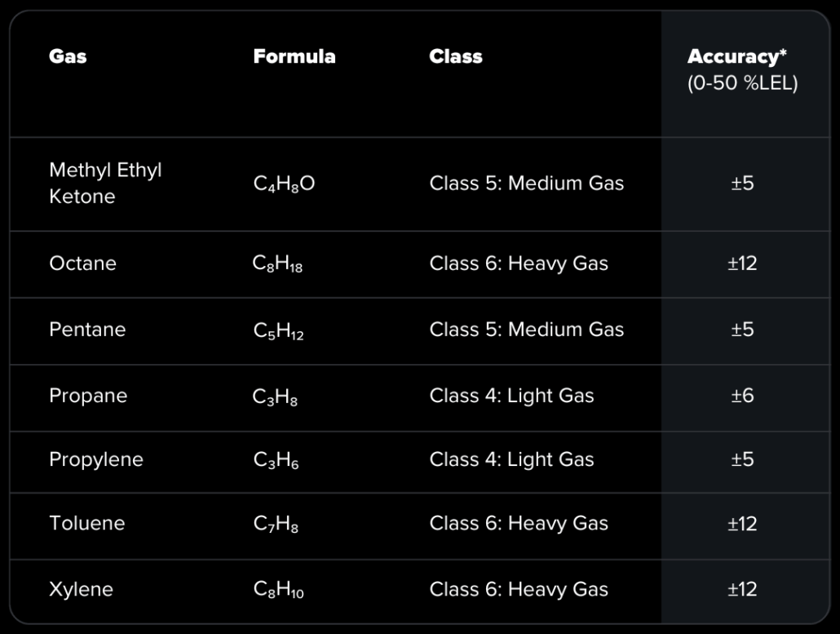Click the Gas column header

pyautogui.click(x=68, y=57)
